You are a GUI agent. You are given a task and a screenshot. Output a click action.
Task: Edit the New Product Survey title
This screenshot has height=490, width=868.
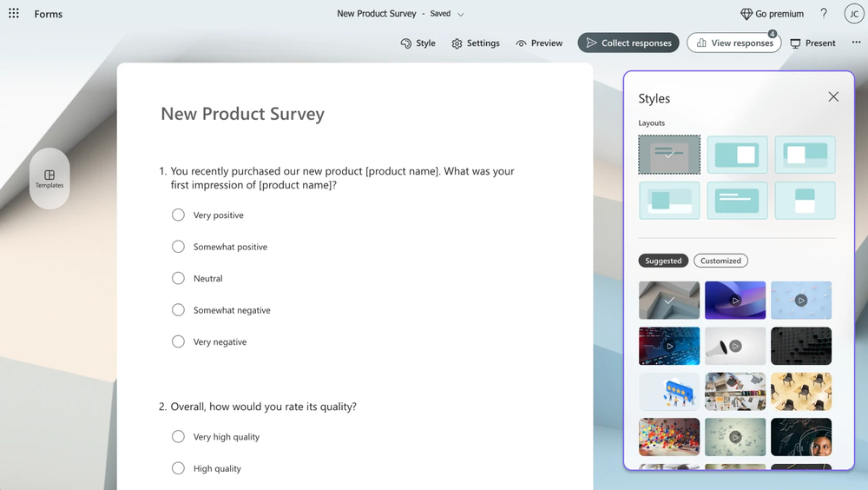243,114
